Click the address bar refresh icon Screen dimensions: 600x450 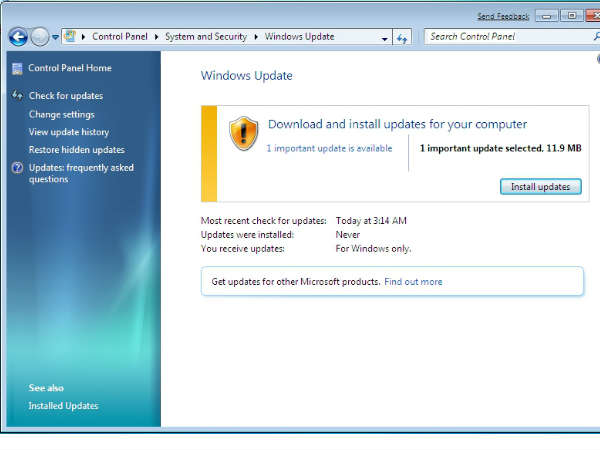[x=402, y=38]
